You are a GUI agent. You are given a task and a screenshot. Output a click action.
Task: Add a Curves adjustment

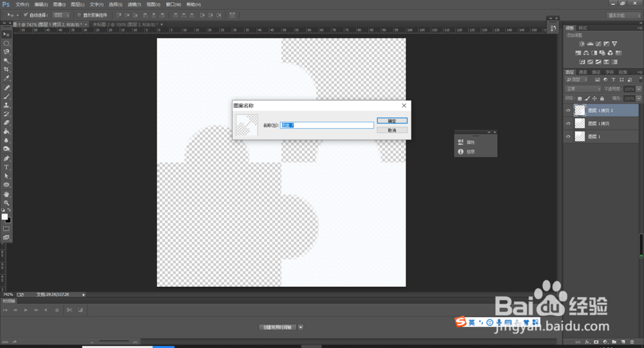pyautogui.click(x=598, y=44)
